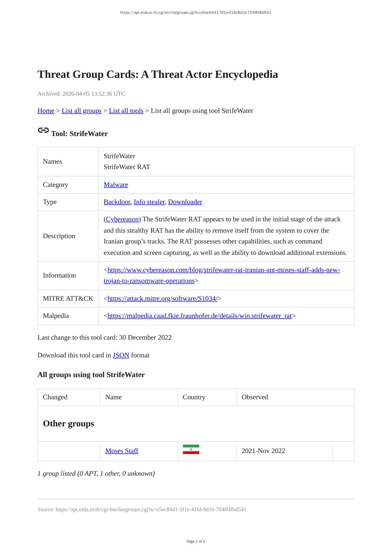Download the tool card via JSON link
The width and height of the screenshot is (392, 554).
tap(121, 355)
